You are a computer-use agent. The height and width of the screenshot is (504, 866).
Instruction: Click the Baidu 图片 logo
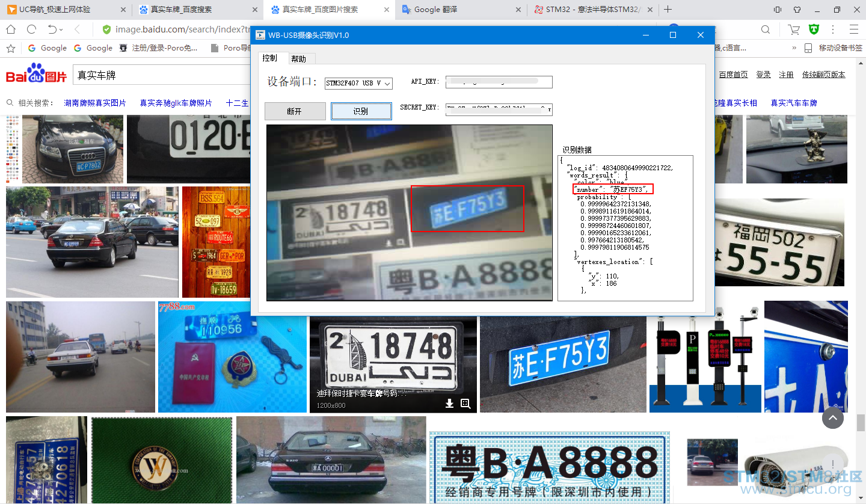37,75
